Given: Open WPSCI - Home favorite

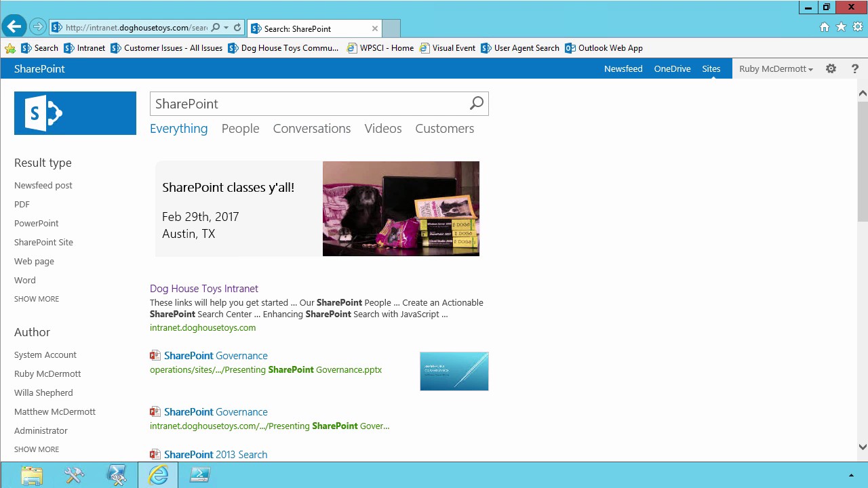Looking at the screenshot, I should [x=380, y=48].
